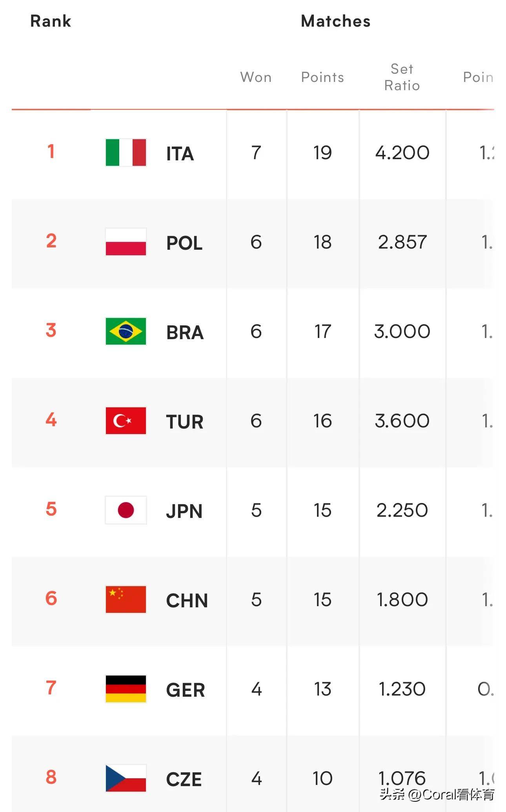Open the TUR team name link
Viewport: 506px width, 812px height.
coord(185,422)
